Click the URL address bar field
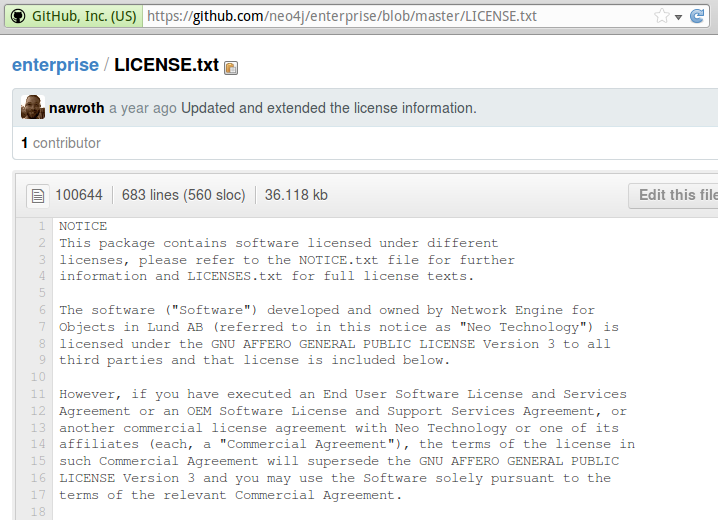 [398, 16]
